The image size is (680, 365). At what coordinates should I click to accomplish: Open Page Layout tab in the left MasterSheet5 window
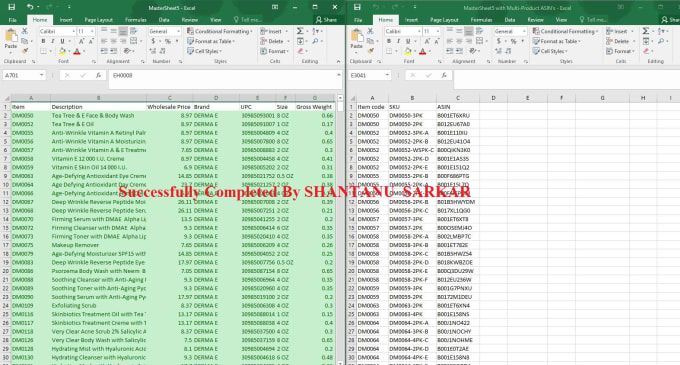[98, 20]
